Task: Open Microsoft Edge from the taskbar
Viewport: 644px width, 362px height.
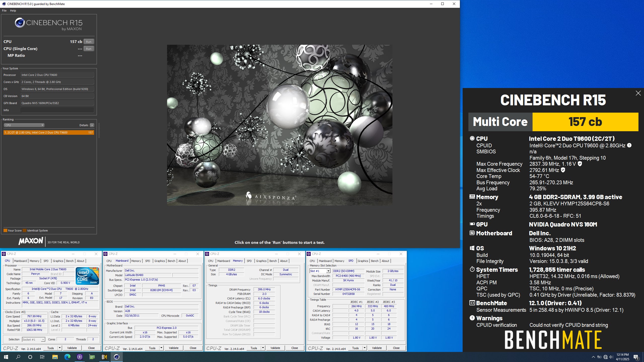Action: tap(67, 357)
